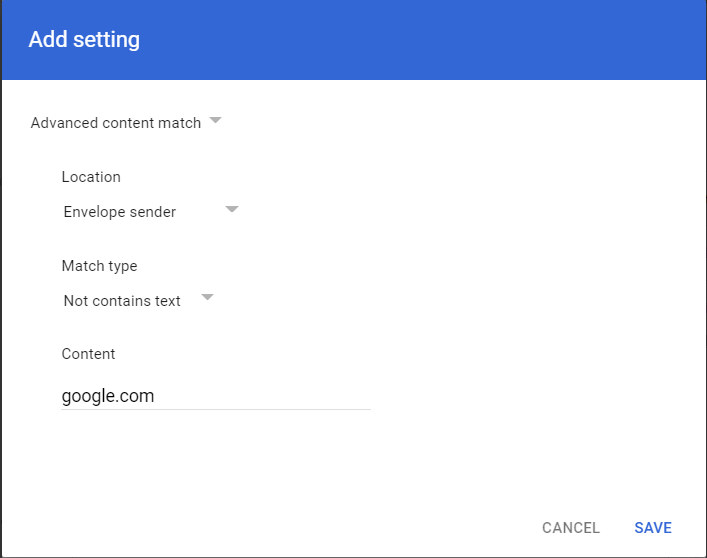Image resolution: width=707 pixels, height=558 pixels.
Task: Expand the Location dropdown arrow
Action: click(x=232, y=210)
